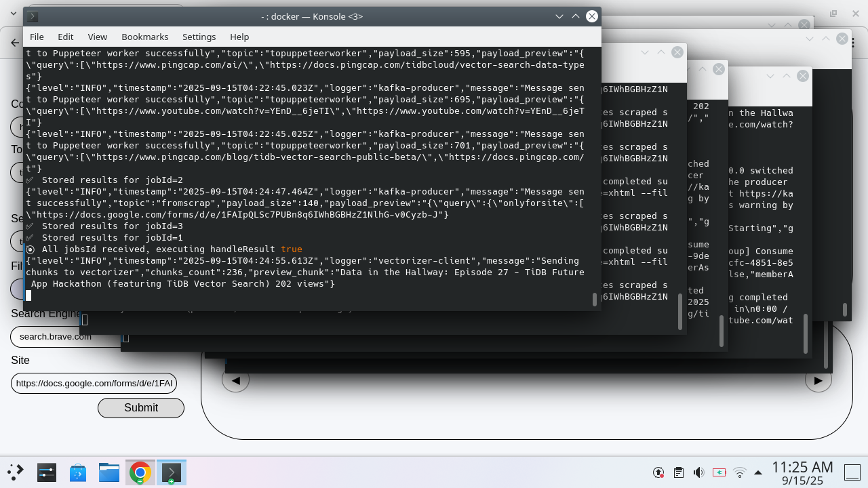Click the Site URL input field
This screenshot has height=488, width=868.
[94, 383]
